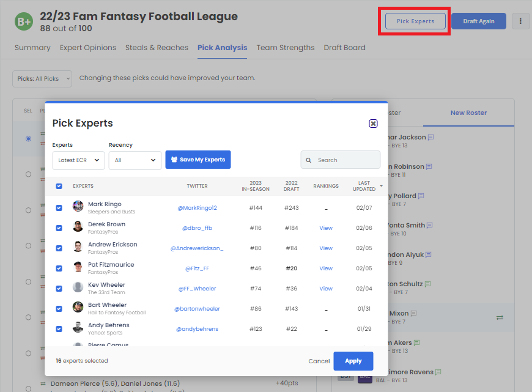
Task: Open @Fitz_FF Twitter link
Action: [197, 268]
